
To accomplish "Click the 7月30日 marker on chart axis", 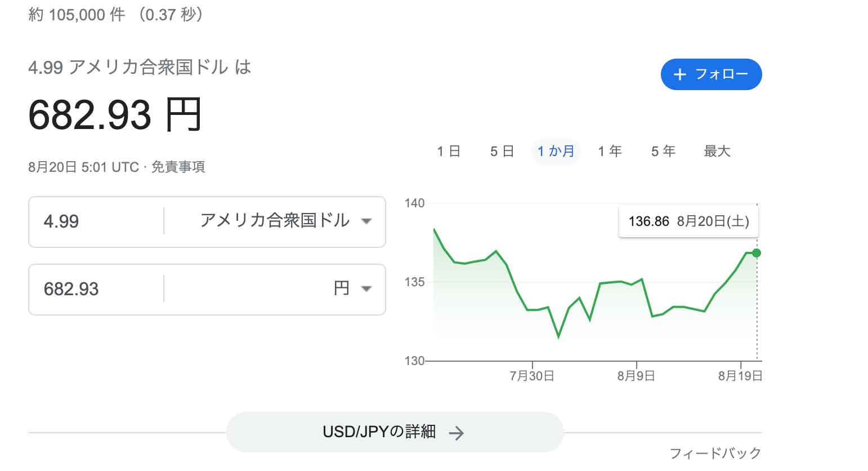I will [532, 375].
